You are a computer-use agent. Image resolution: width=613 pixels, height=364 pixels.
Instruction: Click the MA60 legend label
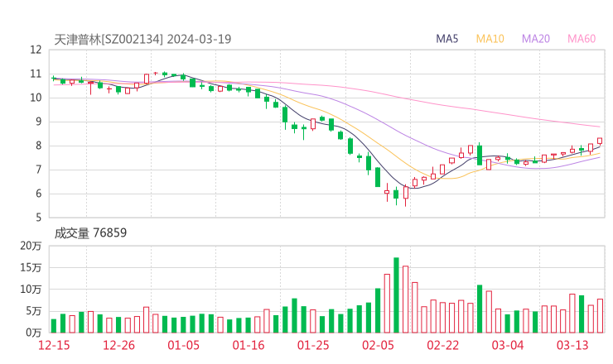tap(582, 39)
